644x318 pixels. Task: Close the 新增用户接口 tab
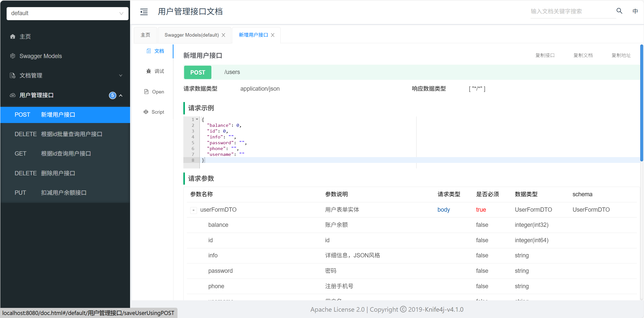tap(273, 35)
